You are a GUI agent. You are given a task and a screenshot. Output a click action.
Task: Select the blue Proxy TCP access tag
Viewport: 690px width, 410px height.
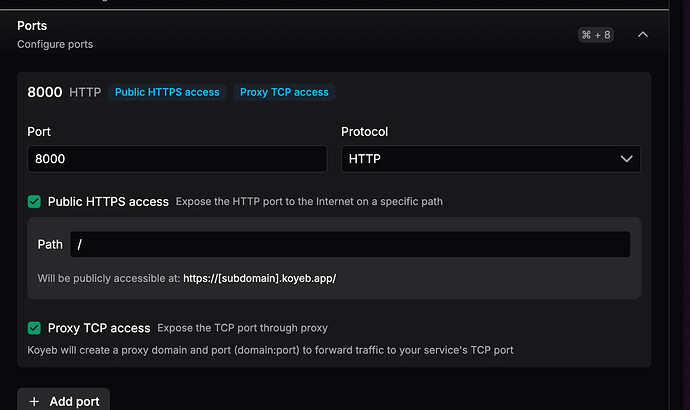point(284,92)
